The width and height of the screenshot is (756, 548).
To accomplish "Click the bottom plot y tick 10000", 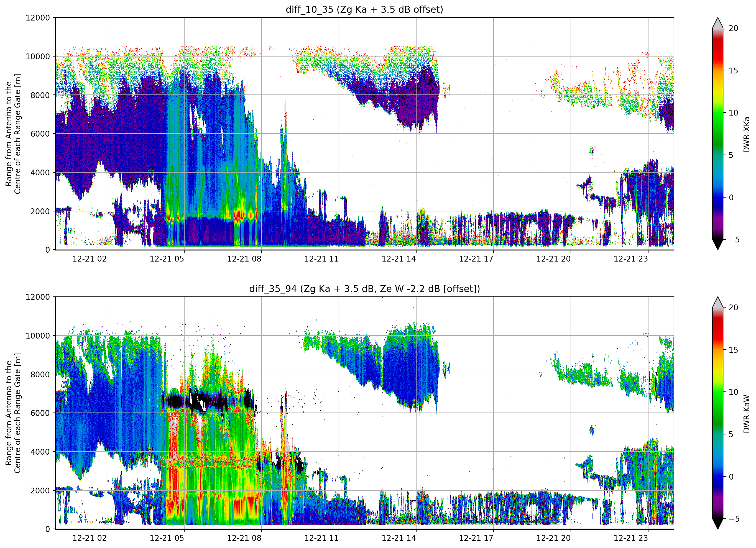I will click(38, 336).
